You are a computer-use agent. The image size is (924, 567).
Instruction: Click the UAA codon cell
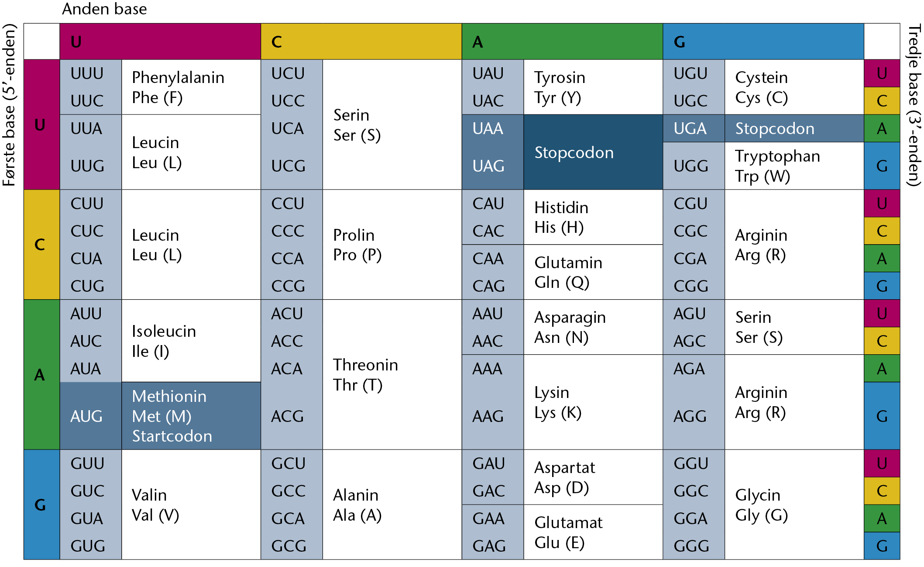[x=493, y=128]
